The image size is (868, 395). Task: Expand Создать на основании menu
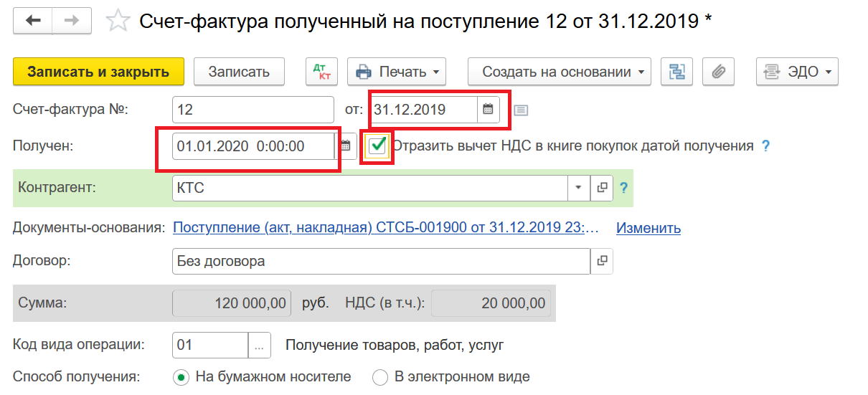coord(560,72)
